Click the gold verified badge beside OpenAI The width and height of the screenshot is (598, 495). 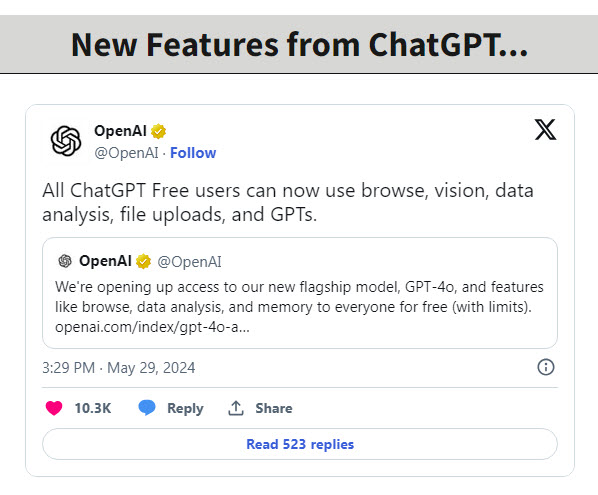pos(158,131)
